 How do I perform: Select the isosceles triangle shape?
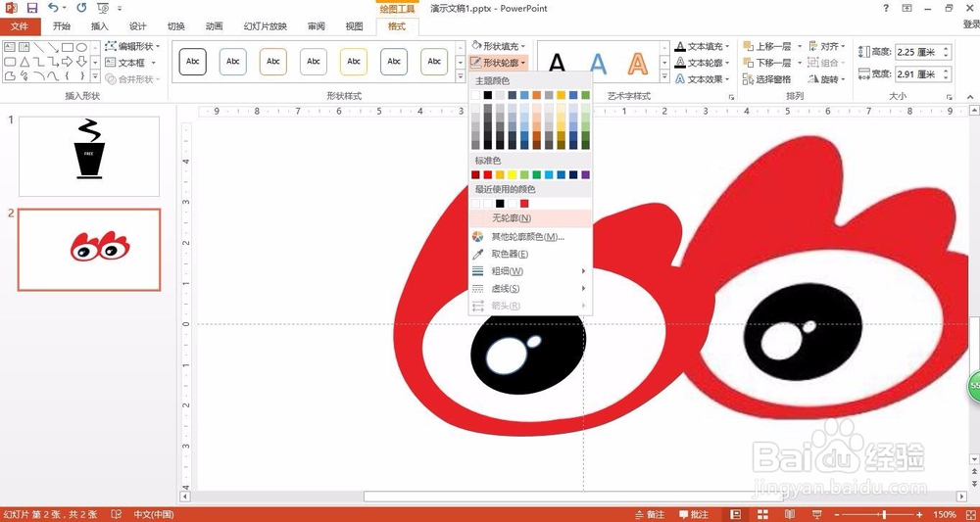pyautogui.click(x=24, y=62)
